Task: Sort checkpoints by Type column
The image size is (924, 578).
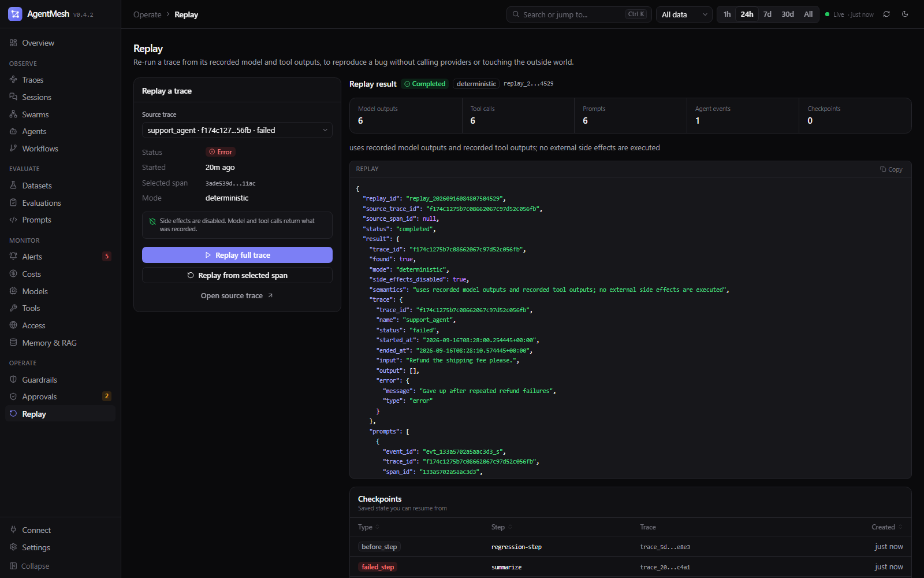Action: pyautogui.click(x=368, y=527)
